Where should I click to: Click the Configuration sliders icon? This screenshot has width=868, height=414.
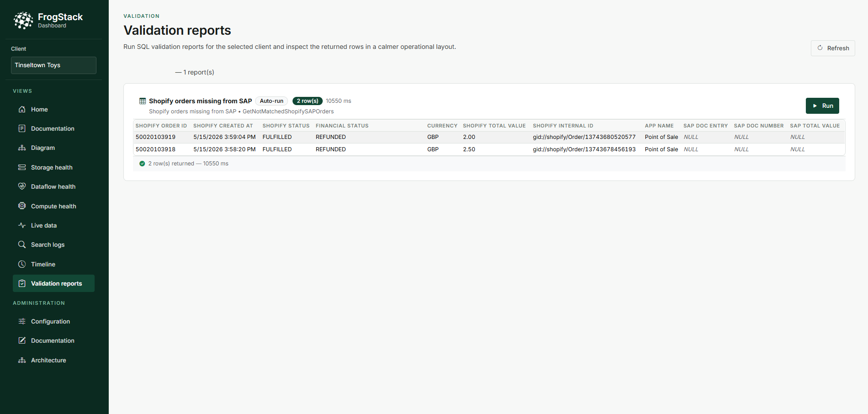point(22,321)
